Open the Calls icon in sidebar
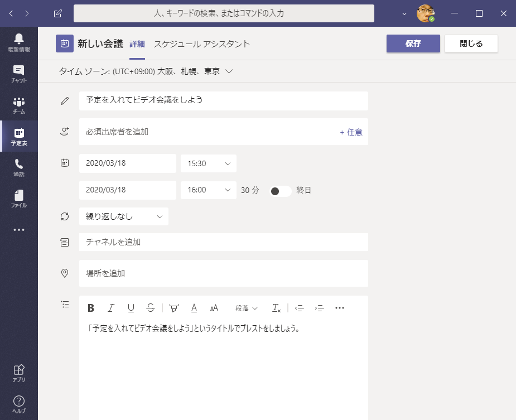The image size is (516, 420). [x=19, y=167]
